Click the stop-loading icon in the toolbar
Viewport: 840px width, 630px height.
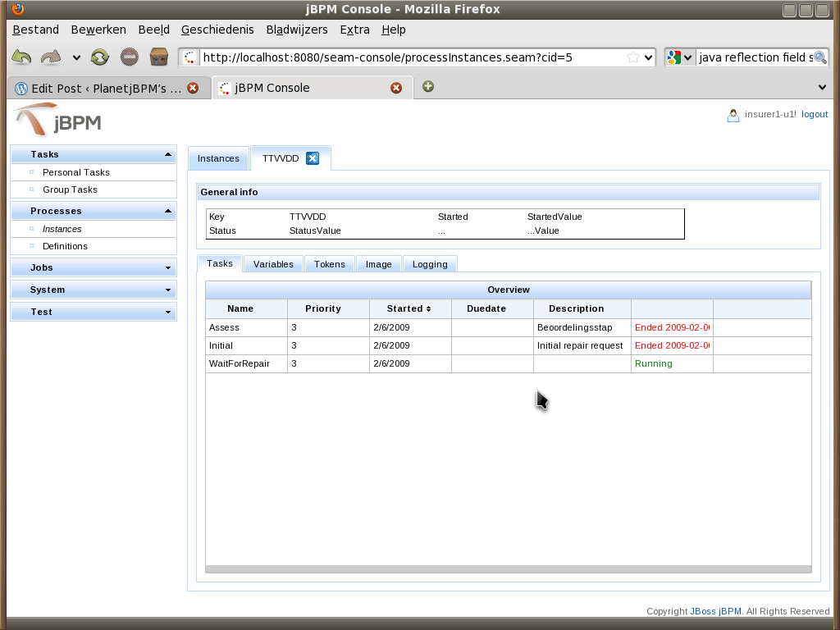[128, 57]
